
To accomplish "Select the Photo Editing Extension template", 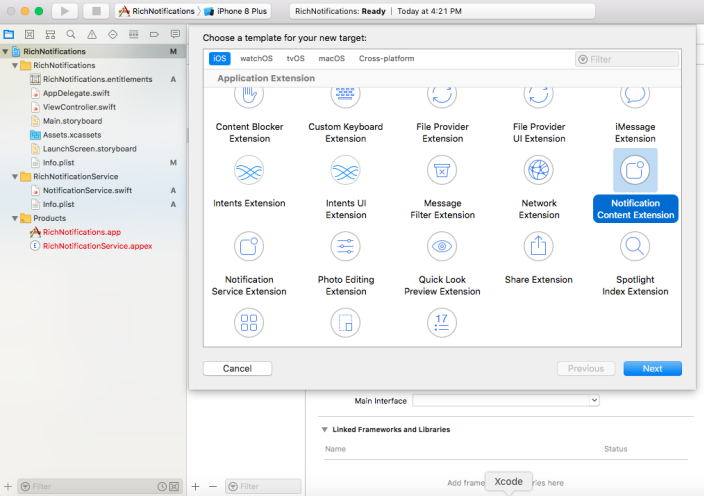I will tap(346, 264).
